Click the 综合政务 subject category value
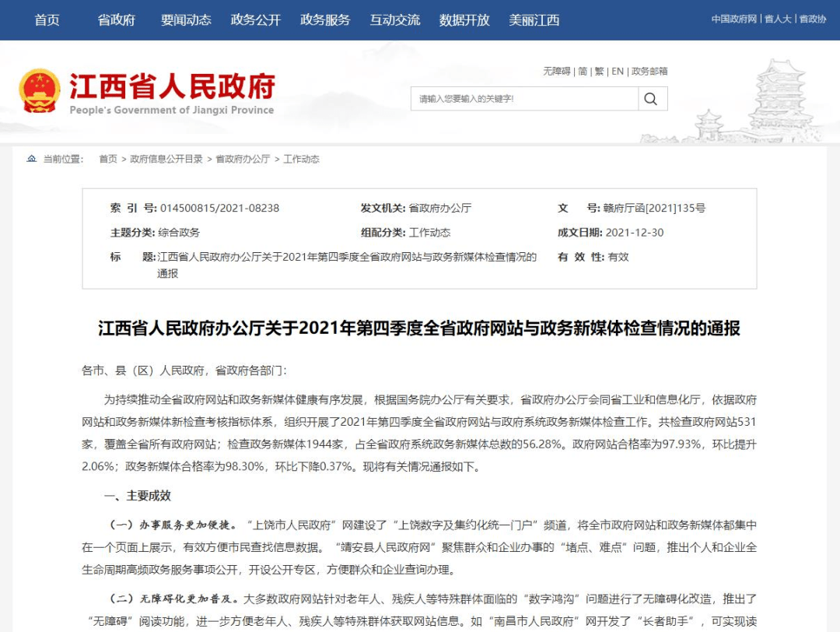Screen dimensions: 840x632 pos(179,233)
